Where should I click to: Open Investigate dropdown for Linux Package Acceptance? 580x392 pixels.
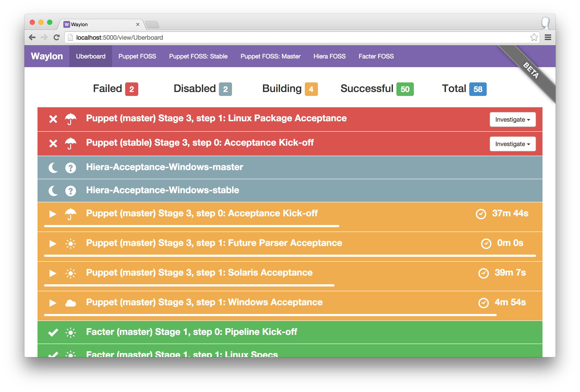click(x=512, y=119)
